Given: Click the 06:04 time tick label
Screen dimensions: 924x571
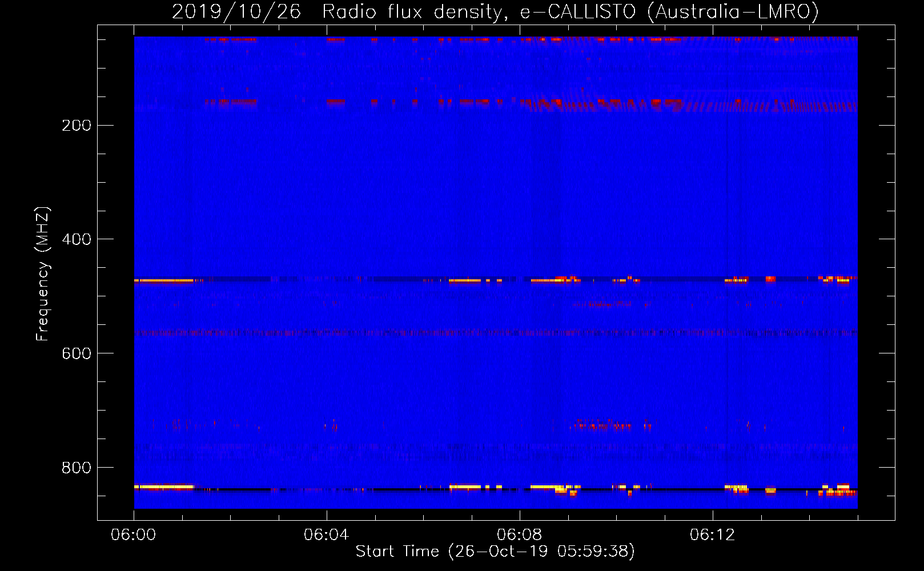Looking at the screenshot, I should pyautogui.click(x=327, y=534).
